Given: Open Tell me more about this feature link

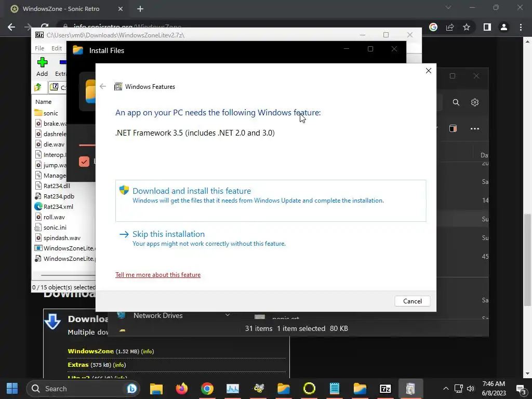Looking at the screenshot, I should coord(158,275).
